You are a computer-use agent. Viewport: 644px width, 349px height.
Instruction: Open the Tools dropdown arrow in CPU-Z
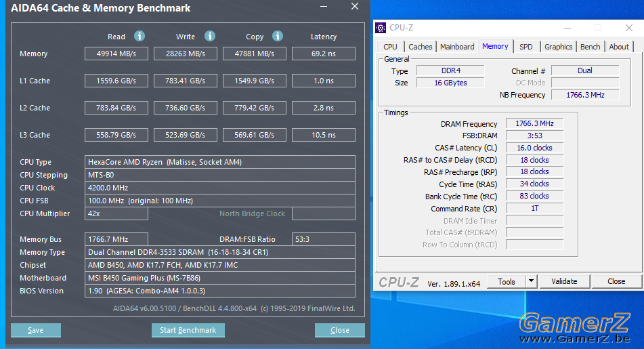click(x=531, y=281)
